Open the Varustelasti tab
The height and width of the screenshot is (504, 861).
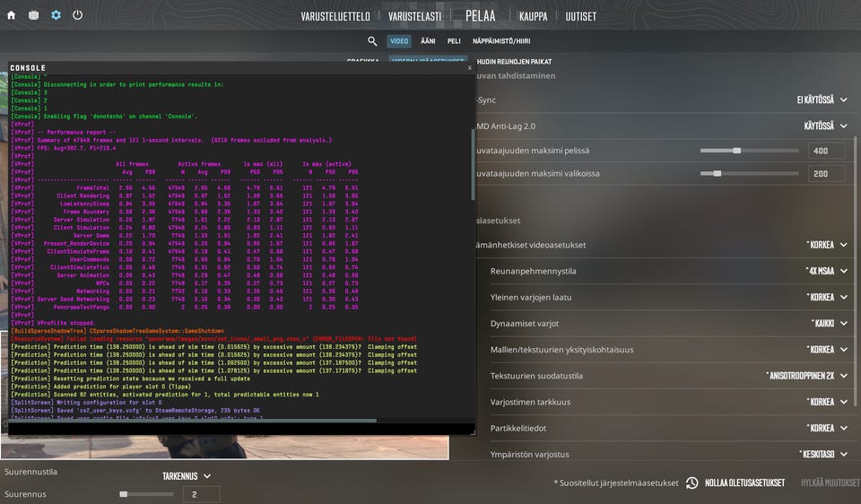414,16
